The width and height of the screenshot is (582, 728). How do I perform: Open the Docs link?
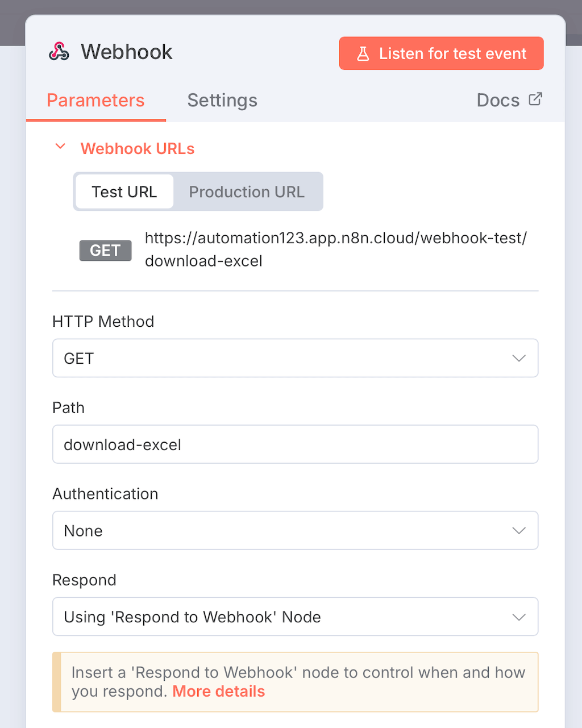pyautogui.click(x=498, y=101)
